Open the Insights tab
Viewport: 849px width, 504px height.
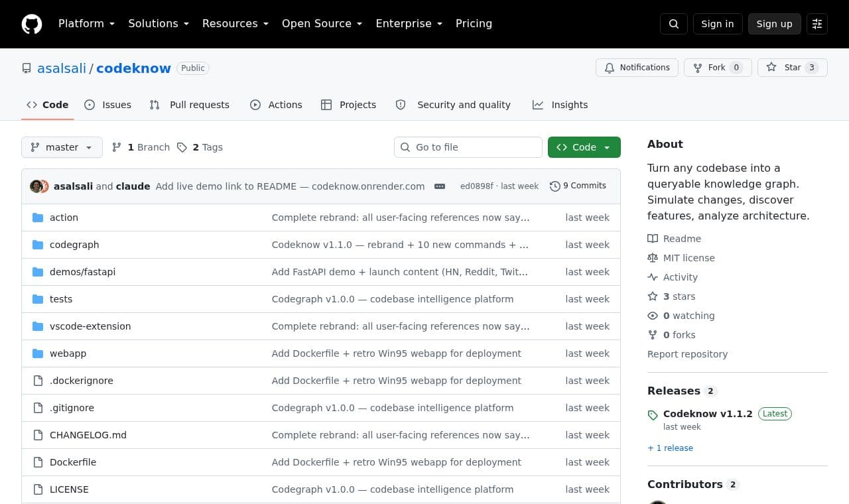click(x=560, y=105)
